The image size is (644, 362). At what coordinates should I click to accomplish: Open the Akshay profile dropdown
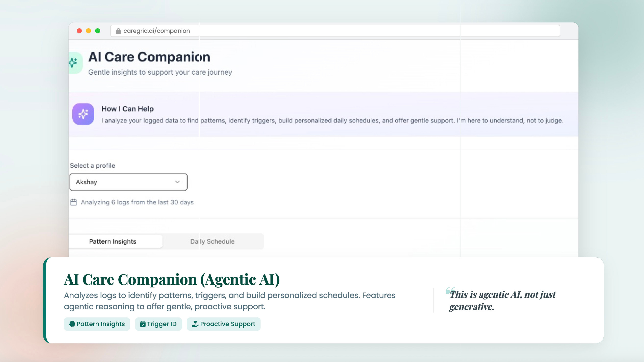coord(128,182)
